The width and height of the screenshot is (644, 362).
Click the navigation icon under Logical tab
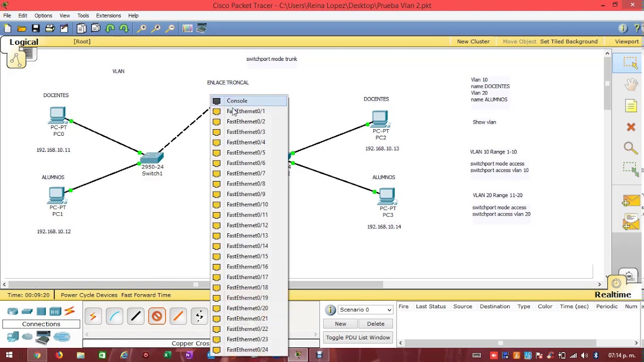tap(16, 60)
